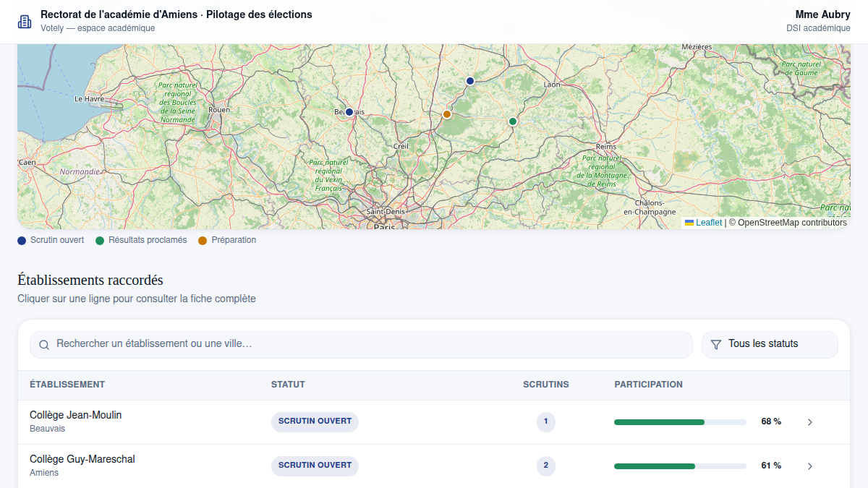Select the green Résultats proclamés marker on the map
868x488 pixels.
coord(513,121)
